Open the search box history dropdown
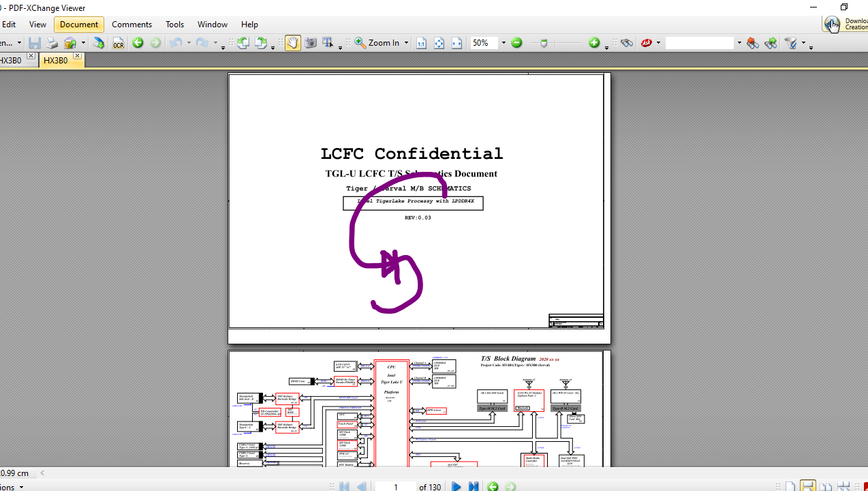 (x=739, y=43)
